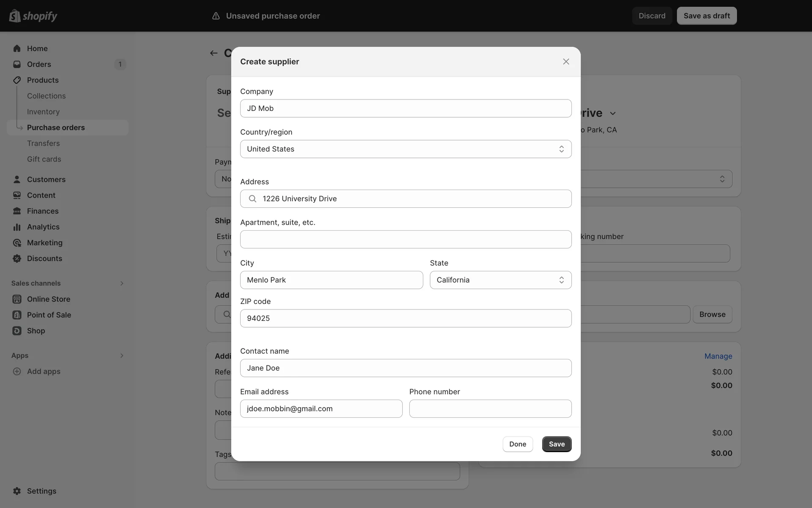Click the Marketing target icon
812x508 pixels.
[x=17, y=243]
